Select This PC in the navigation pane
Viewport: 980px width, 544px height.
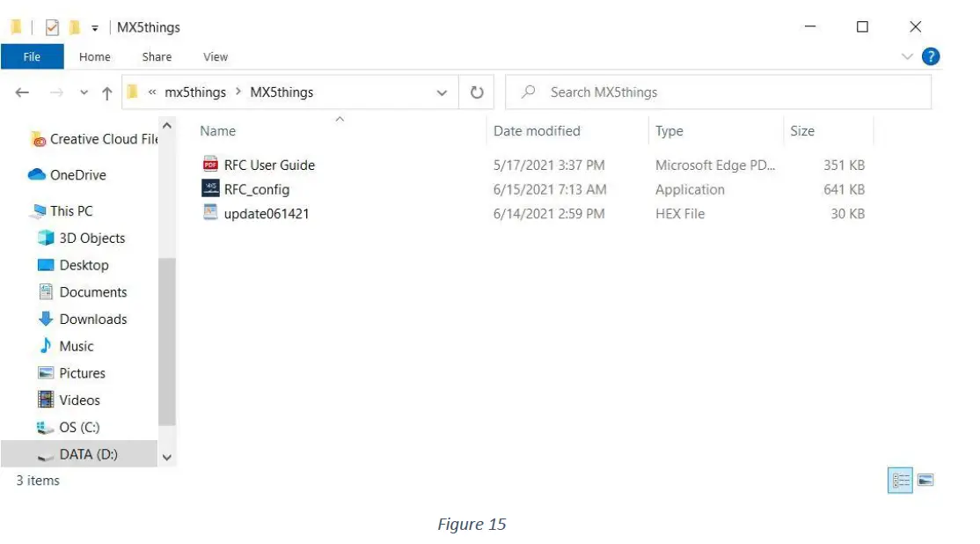[x=62, y=210]
